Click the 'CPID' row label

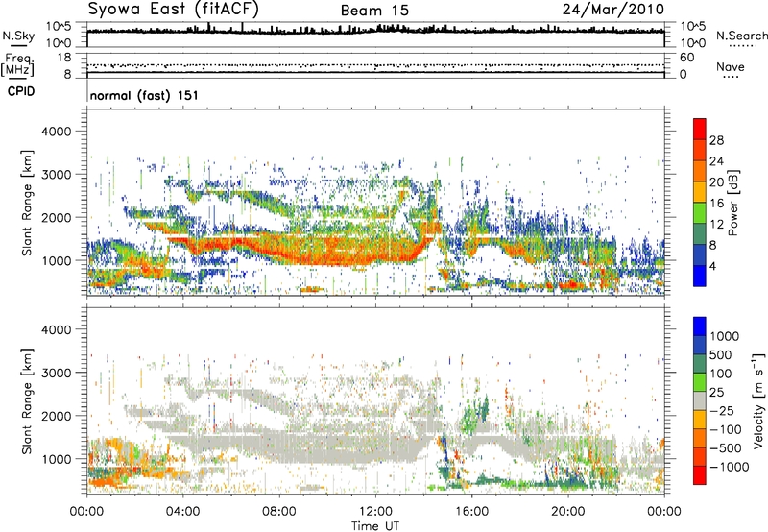pyautogui.click(x=20, y=91)
